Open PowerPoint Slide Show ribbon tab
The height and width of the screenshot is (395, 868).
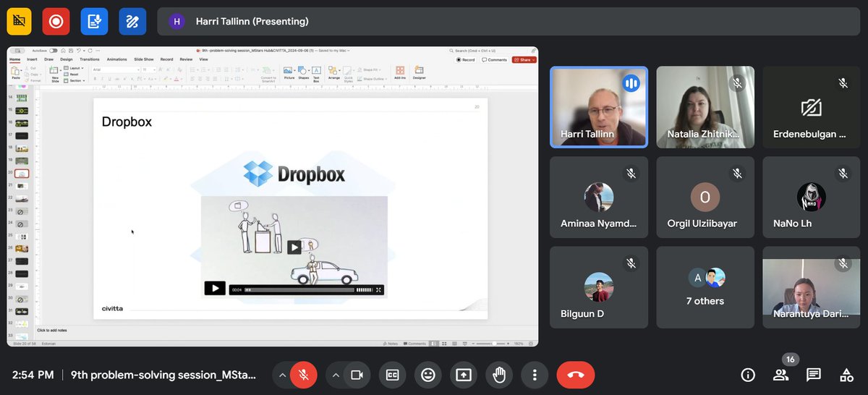(144, 59)
